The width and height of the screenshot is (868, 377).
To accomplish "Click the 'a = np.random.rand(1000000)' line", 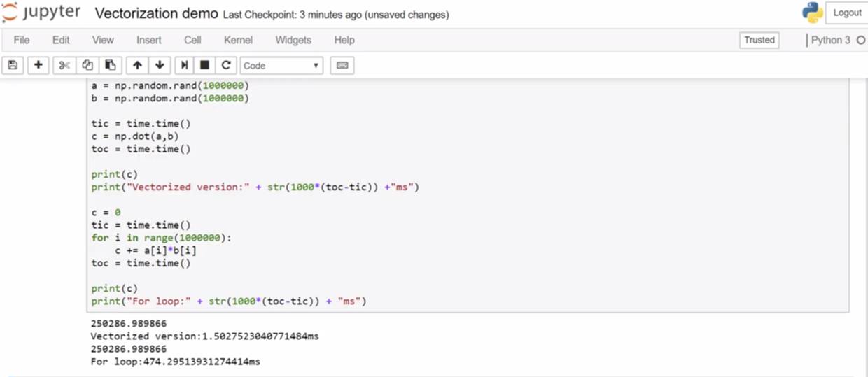I will tap(170, 85).
